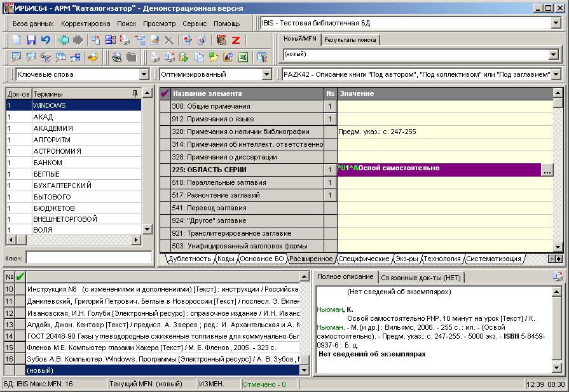This screenshot has height=392, width=569.
Task: Open the Связанные док-ты (НЕТ) tab
Action: tap(422, 277)
